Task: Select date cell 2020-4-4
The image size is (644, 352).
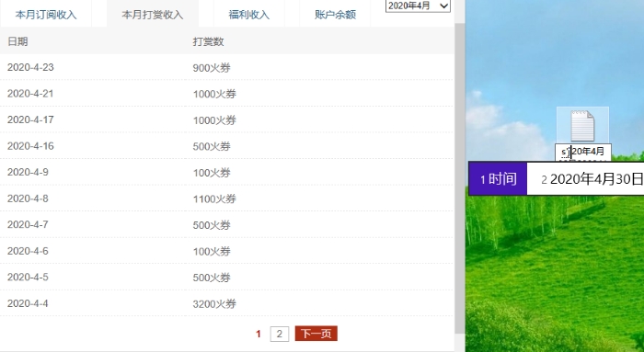Action: (x=28, y=303)
